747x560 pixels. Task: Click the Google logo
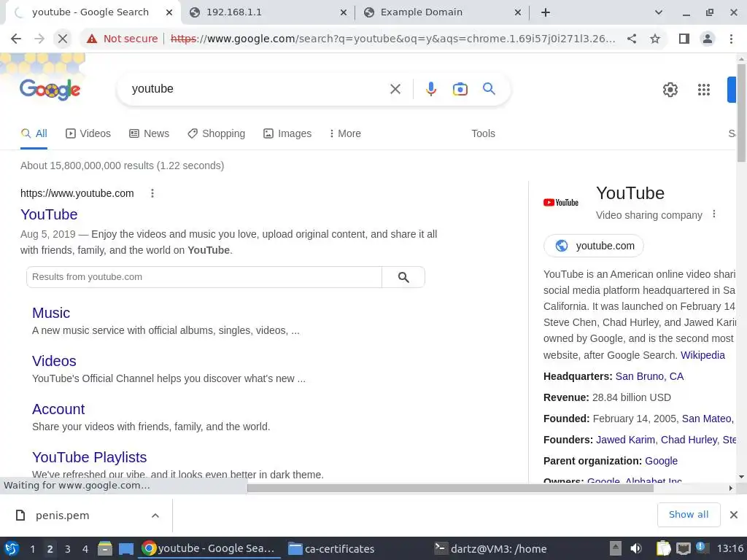[50, 89]
